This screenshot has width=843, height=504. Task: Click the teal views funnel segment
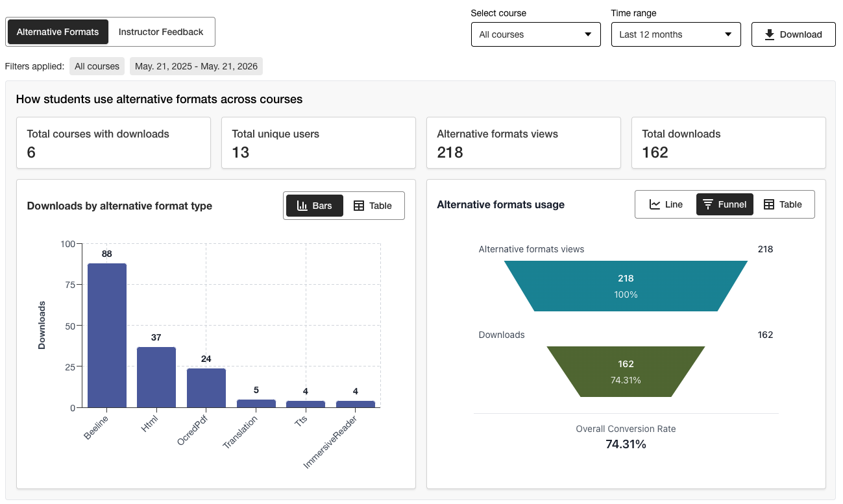pyautogui.click(x=626, y=286)
